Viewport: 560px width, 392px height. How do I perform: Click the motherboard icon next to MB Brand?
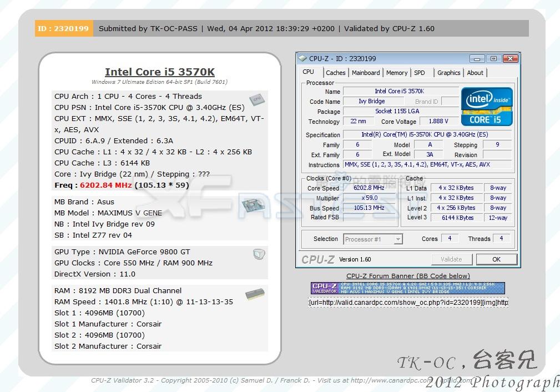tap(253, 205)
